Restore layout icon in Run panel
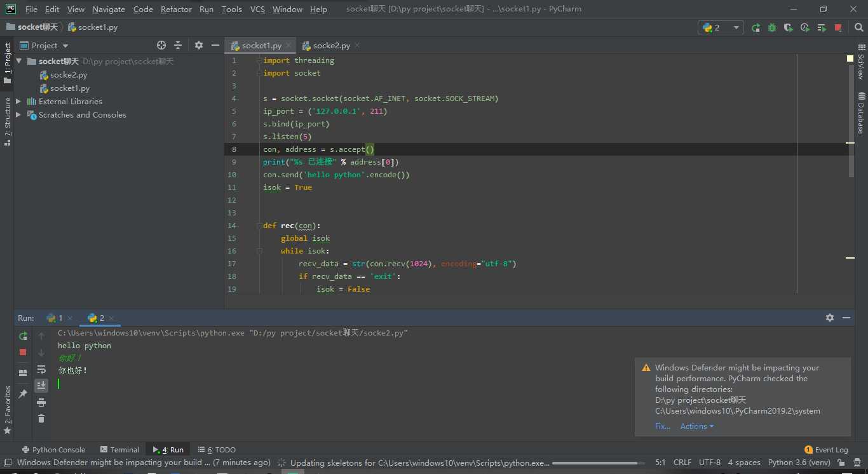The height and width of the screenshot is (474, 868). 23,373
